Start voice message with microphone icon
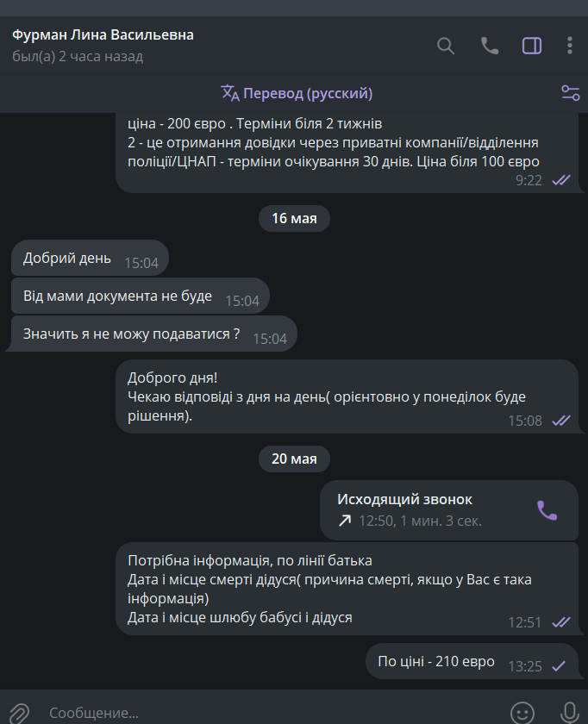 point(570,713)
